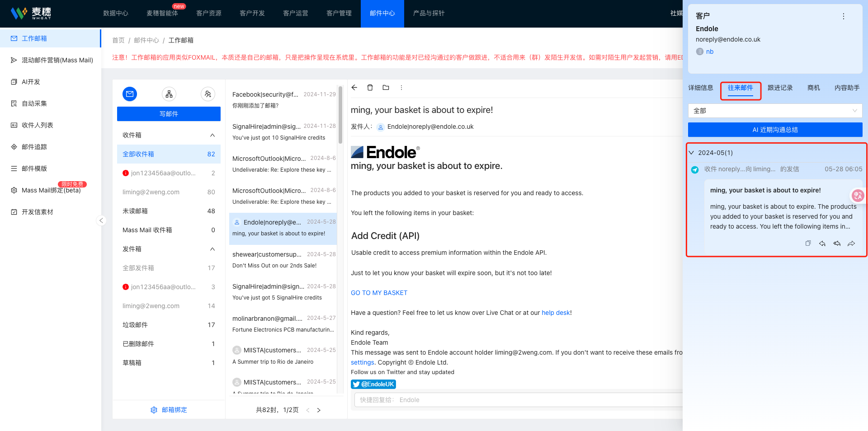The height and width of the screenshot is (431, 868).
Task: Open the help desk link
Action: (556, 313)
